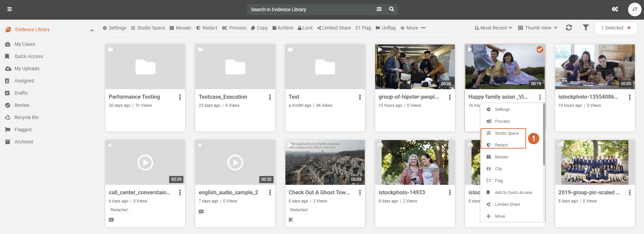Image resolution: width=644 pixels, height=234 pixels.
Task: Open advanced search filter options icon
Action: (379, 9)
